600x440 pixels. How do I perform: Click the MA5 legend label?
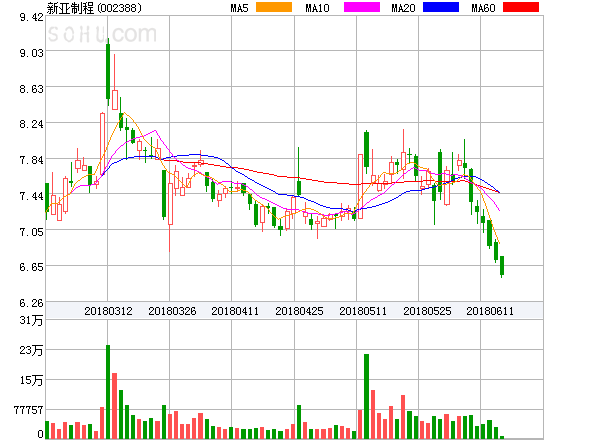(239, 8)
